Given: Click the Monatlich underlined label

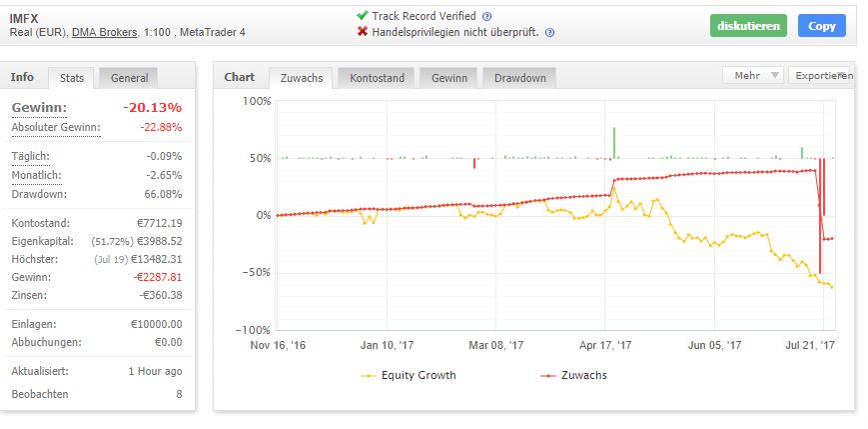Looking at the screenshot, I should click(x=37, y=176).
